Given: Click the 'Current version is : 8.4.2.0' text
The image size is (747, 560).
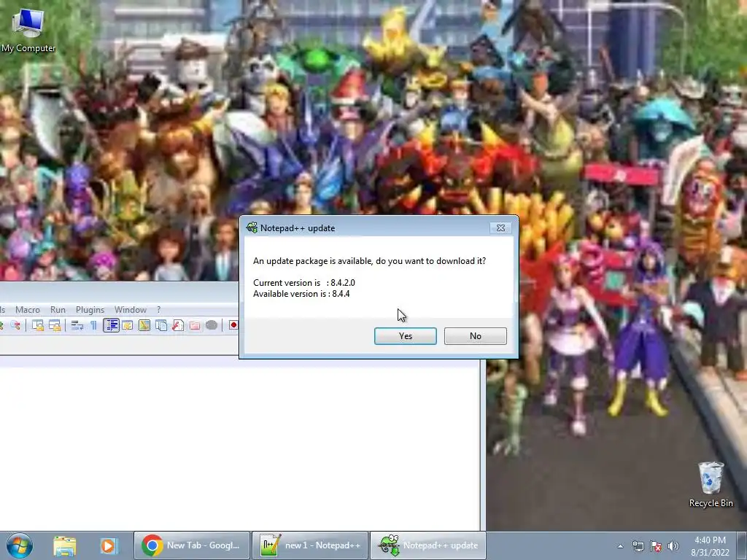Looking at the screenshot, I should pos(304,283).
